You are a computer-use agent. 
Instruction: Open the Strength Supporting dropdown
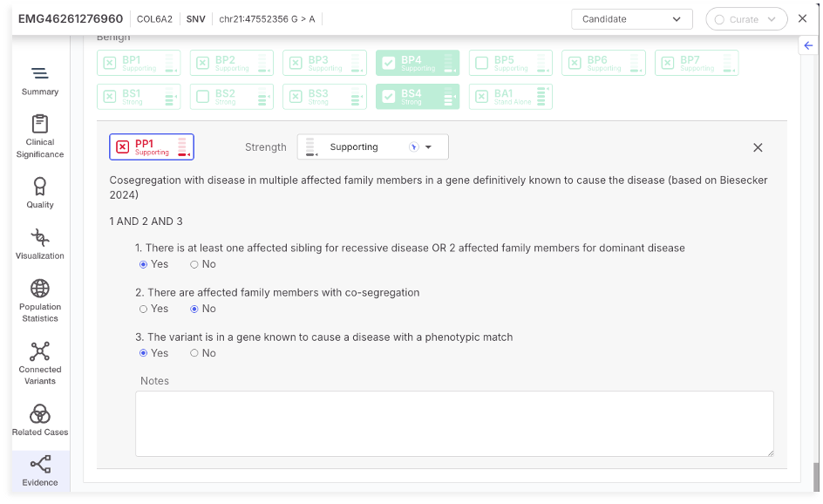(372, 147)
